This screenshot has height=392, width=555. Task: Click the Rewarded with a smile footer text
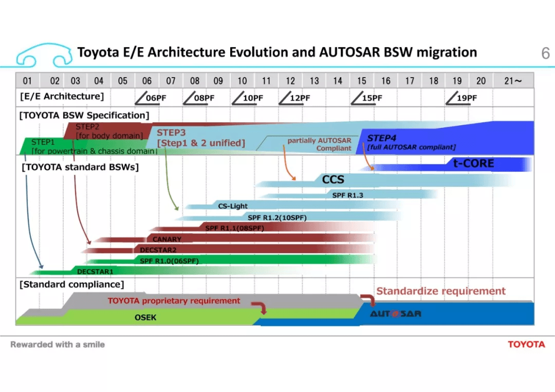[58, 344]
